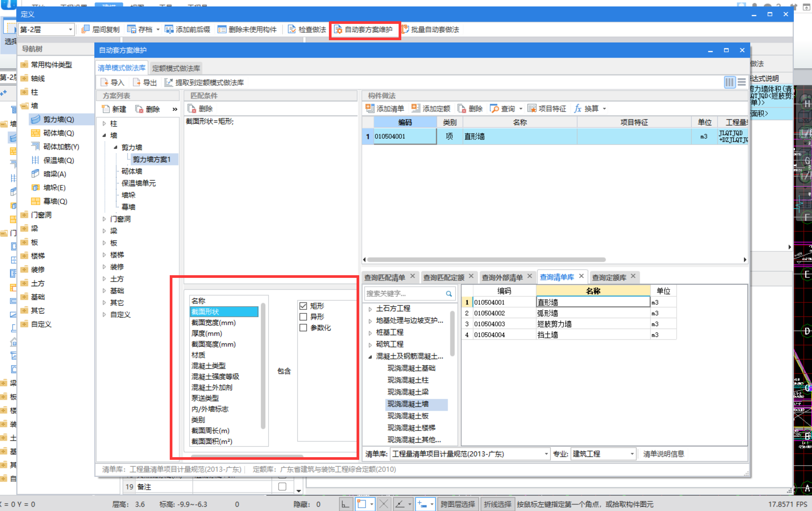The height and width of the screenshot is (511, 812).
Task: Expand the 门窗洞 node in 方案列表
Action: (x=104, y=219)
